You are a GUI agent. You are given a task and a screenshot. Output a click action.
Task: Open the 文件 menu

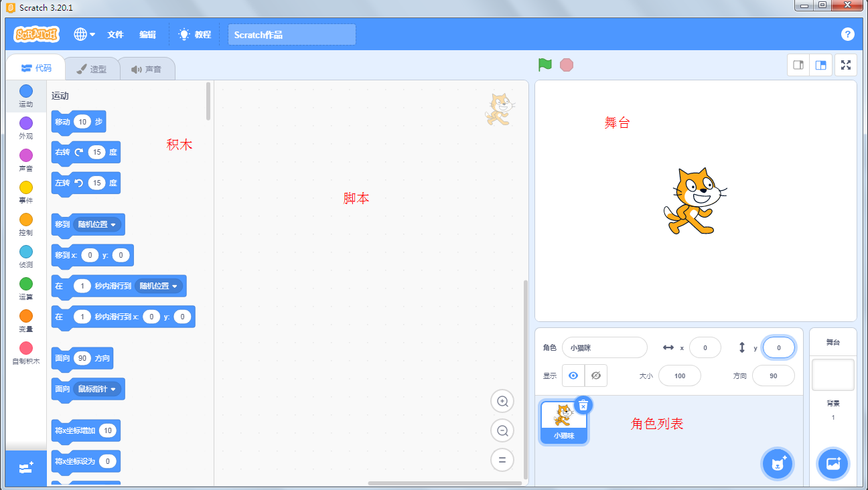click(x=115, y=34)
